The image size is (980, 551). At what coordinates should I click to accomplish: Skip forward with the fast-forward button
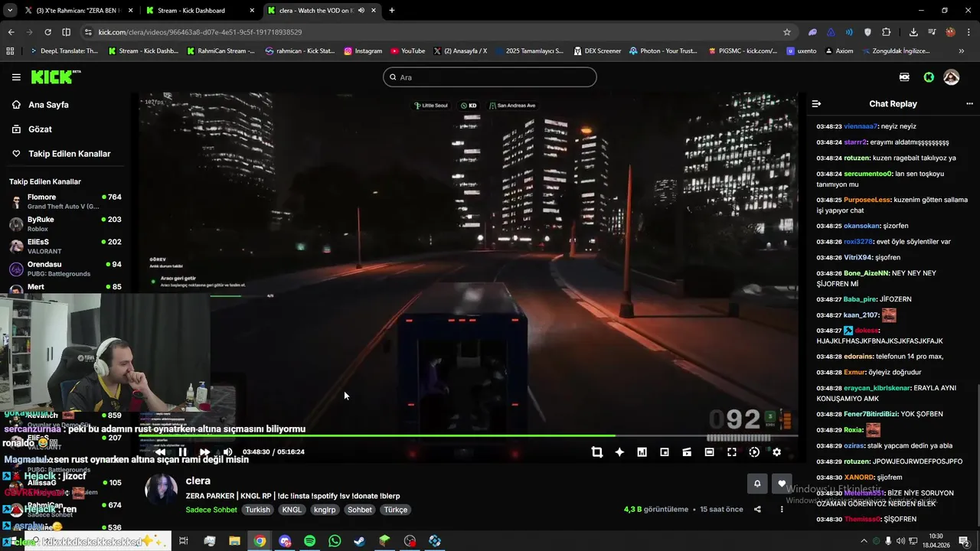pyautogui.click(x=204, y=452)
